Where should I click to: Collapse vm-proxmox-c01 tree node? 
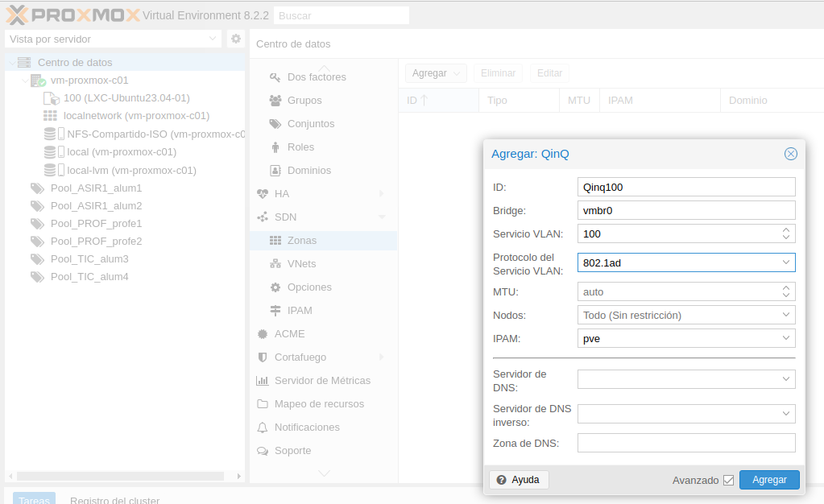point(25,81)
